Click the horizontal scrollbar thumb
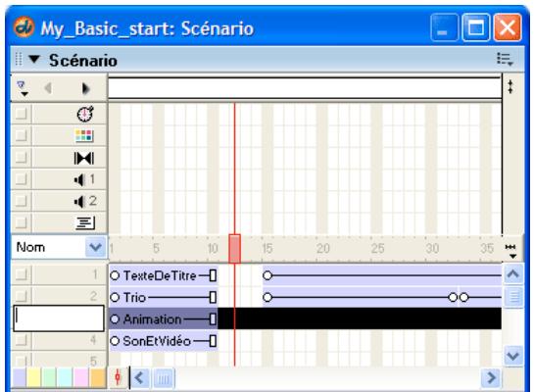534x392 pixels. pos(164,378)
